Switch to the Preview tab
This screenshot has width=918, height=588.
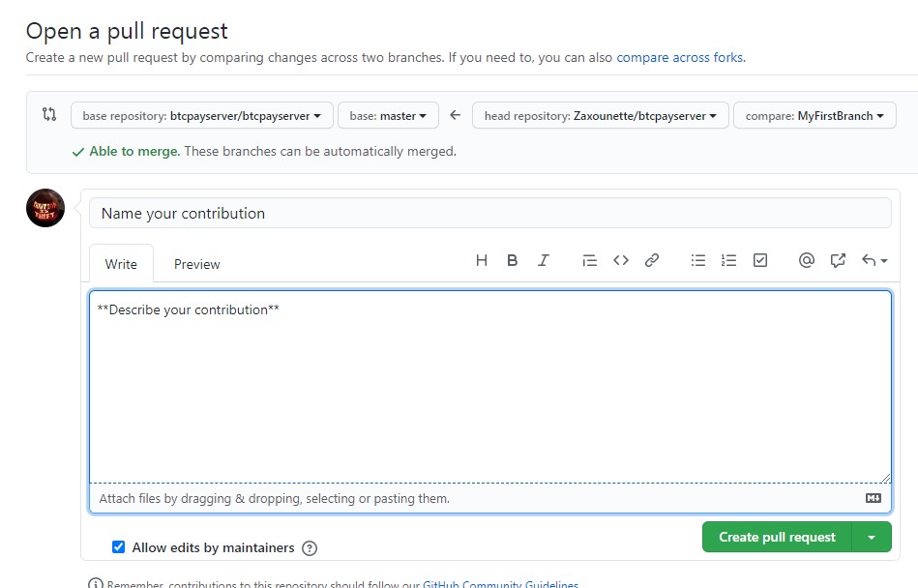pyautogui.click(x=196, y=263)
